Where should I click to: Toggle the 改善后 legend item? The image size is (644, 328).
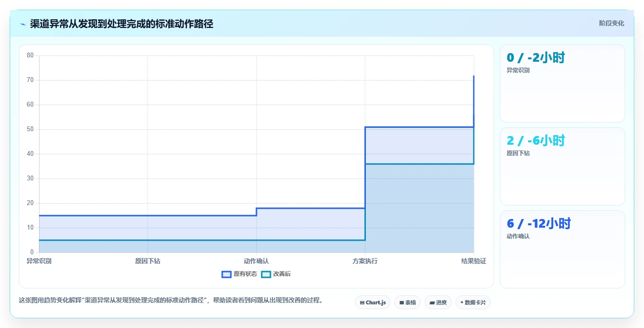[x=276, y=274]
